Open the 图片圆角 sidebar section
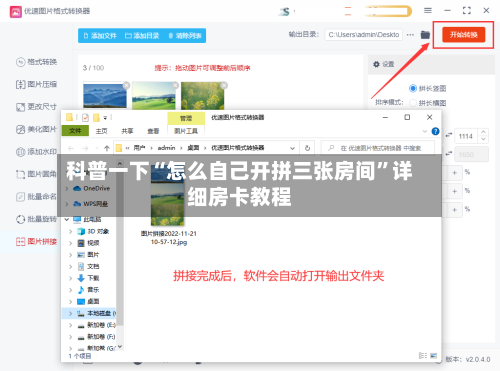 (x=36, y=174)
